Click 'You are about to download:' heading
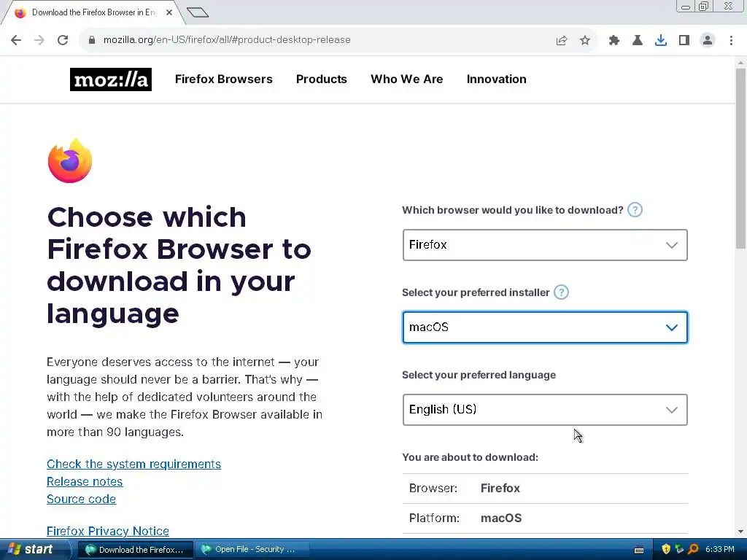 point(471,457)
